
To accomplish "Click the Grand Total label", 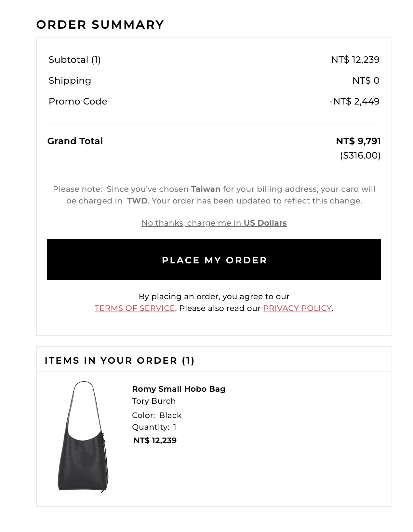I will (75, 141).
